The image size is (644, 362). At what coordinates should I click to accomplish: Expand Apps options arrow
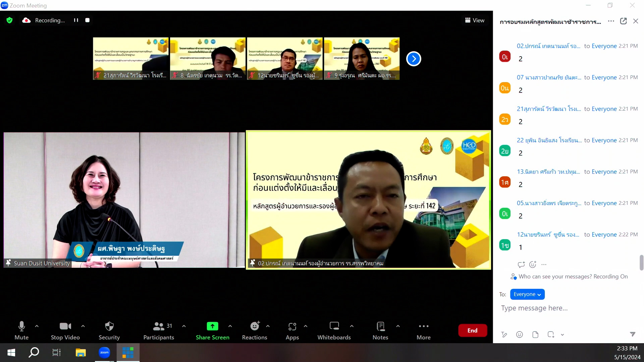point(306,326)
